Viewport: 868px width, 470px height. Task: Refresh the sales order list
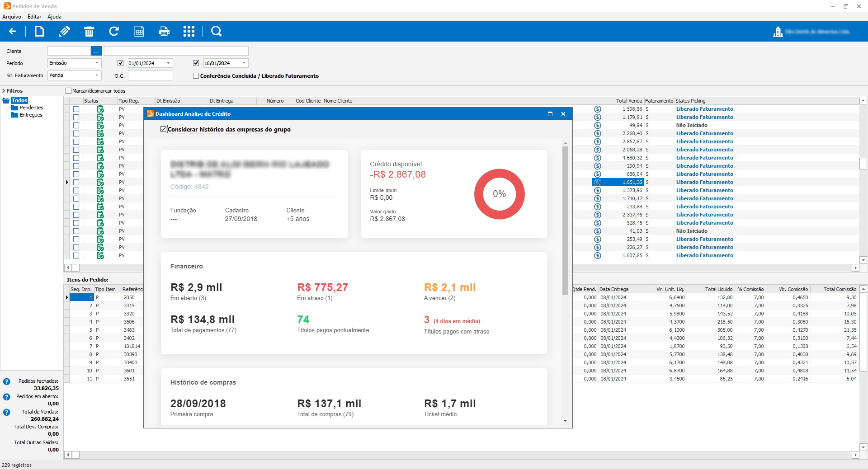pyautogui.click(x=114, y=31)
